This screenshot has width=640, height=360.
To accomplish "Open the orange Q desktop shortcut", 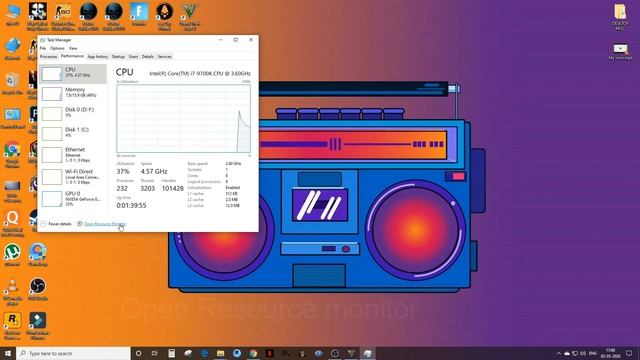I will click(x=13, y=224).
